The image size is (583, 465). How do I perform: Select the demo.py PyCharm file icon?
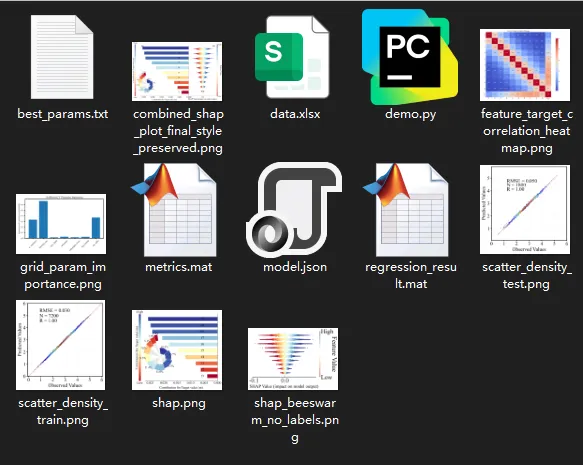(409, 56)
